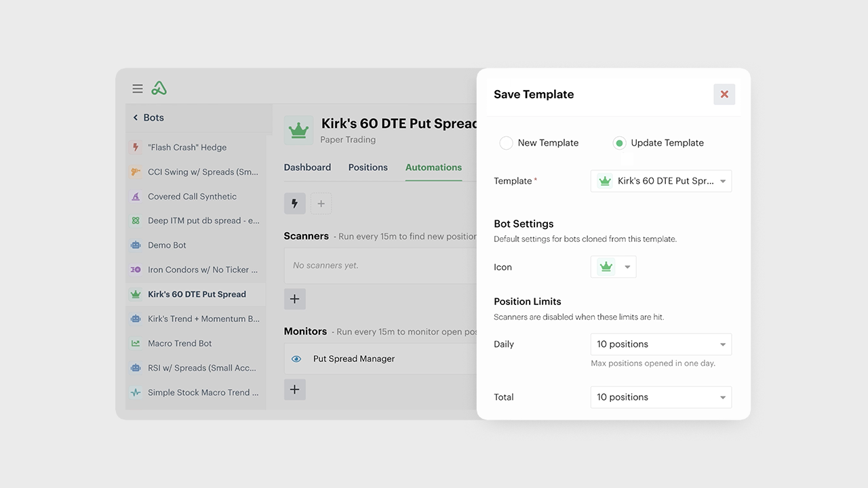
Task: Click Kirk's Trend + Momentum robot icon
Action: click(x=136, y=319)
